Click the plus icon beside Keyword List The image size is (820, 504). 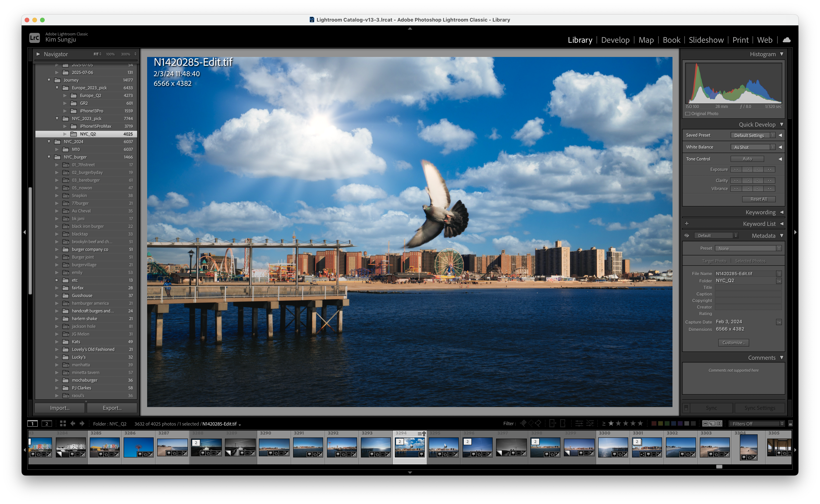[687, 224]
